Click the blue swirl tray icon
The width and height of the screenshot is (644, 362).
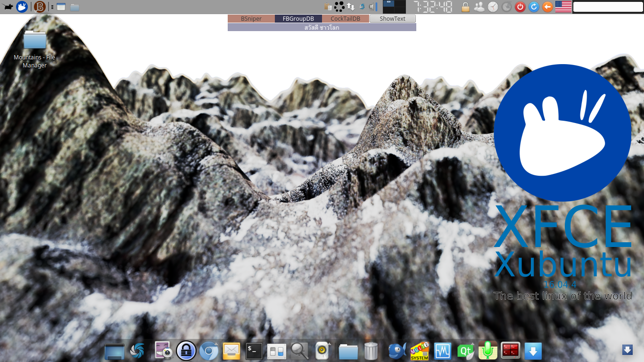click(x=362, y=7)
